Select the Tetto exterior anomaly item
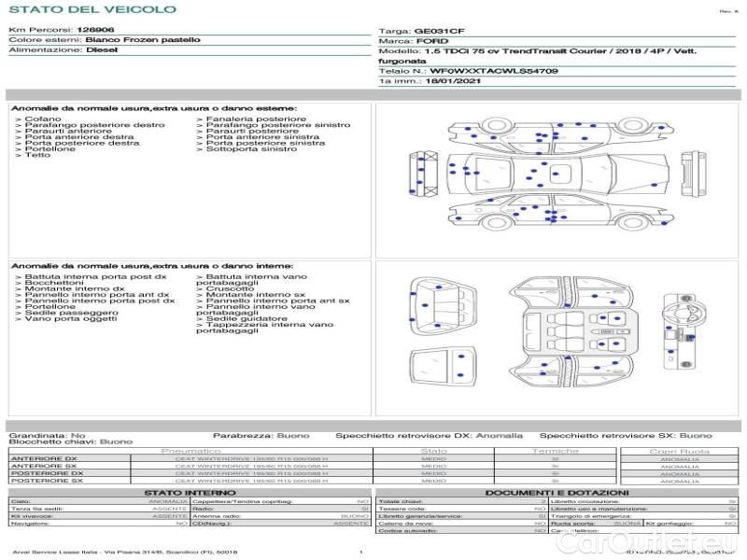The image size is (747, 560). (37, 155)
